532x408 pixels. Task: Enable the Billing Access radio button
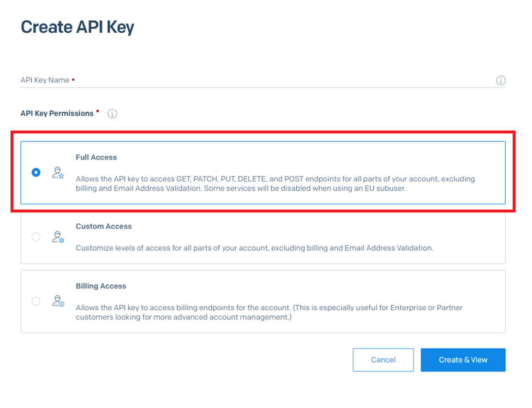click(x=36, y=301)
